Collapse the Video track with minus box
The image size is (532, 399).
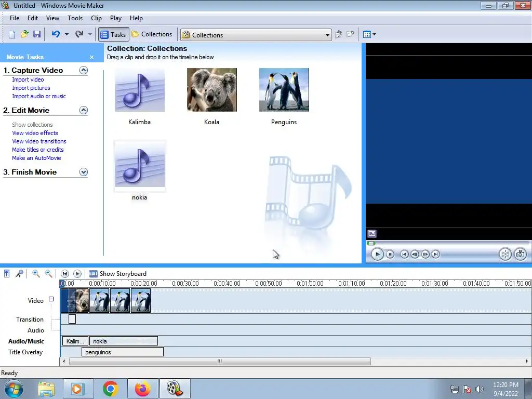pos(51,299)
